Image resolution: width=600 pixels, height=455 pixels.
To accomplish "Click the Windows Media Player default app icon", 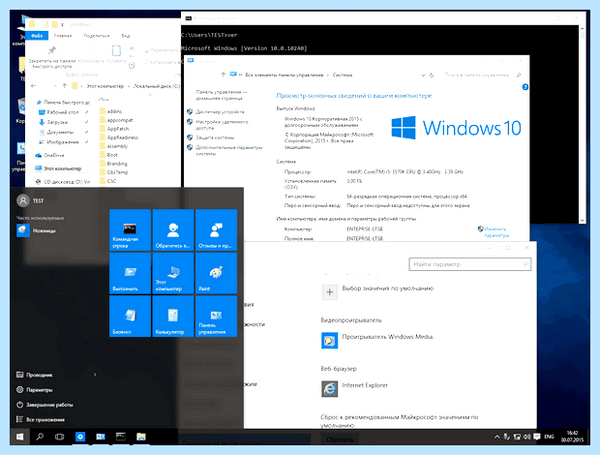I will coord(329,341).
